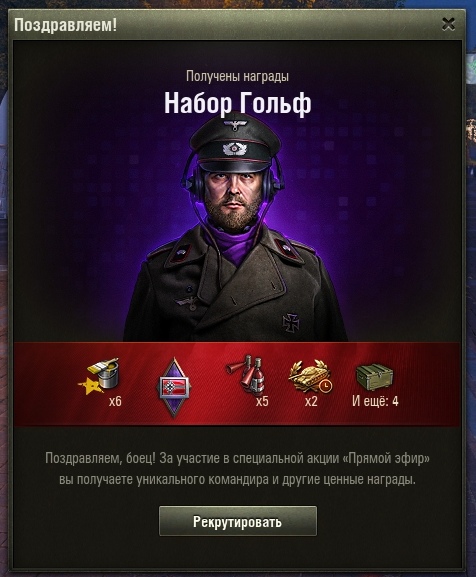Screen dimensions: 476x577
Task: Click the x5 quantity next to consumables
Action: pos(262,401)
